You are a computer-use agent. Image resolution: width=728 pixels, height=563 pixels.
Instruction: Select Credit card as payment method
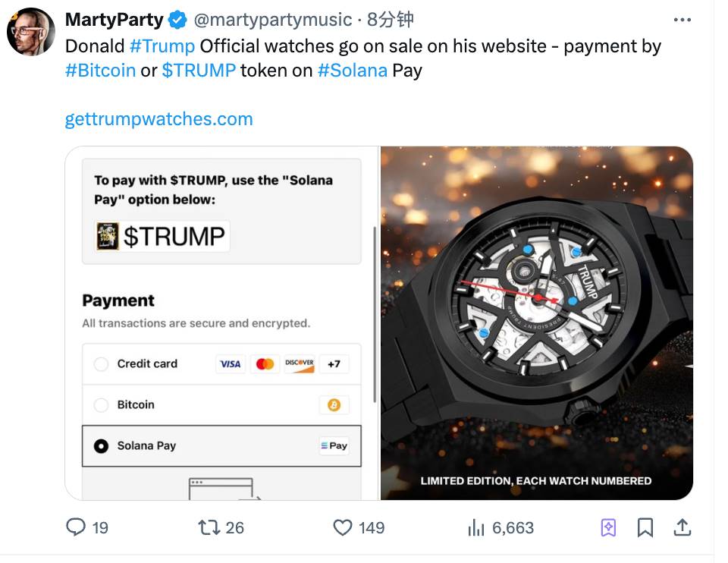pyautogui.click(x=101, y=364)
